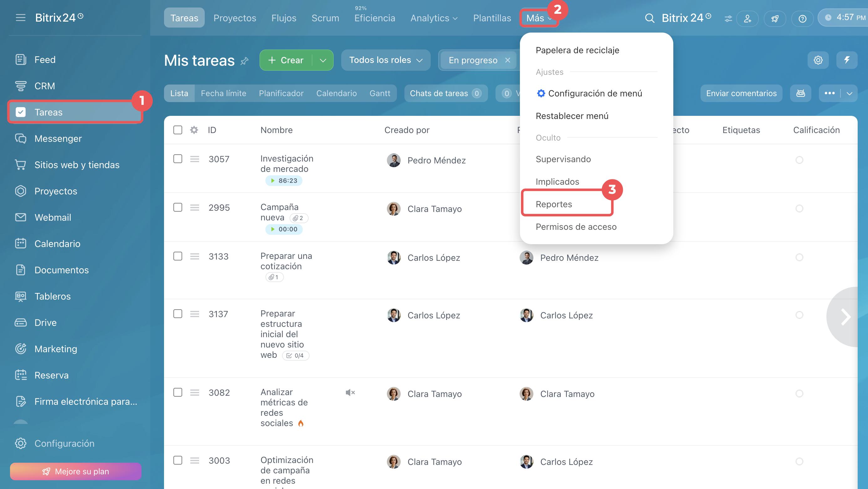
Task: Click the Reserva sidebar icon
Action: pyautogui.click(x=21, y=375)
